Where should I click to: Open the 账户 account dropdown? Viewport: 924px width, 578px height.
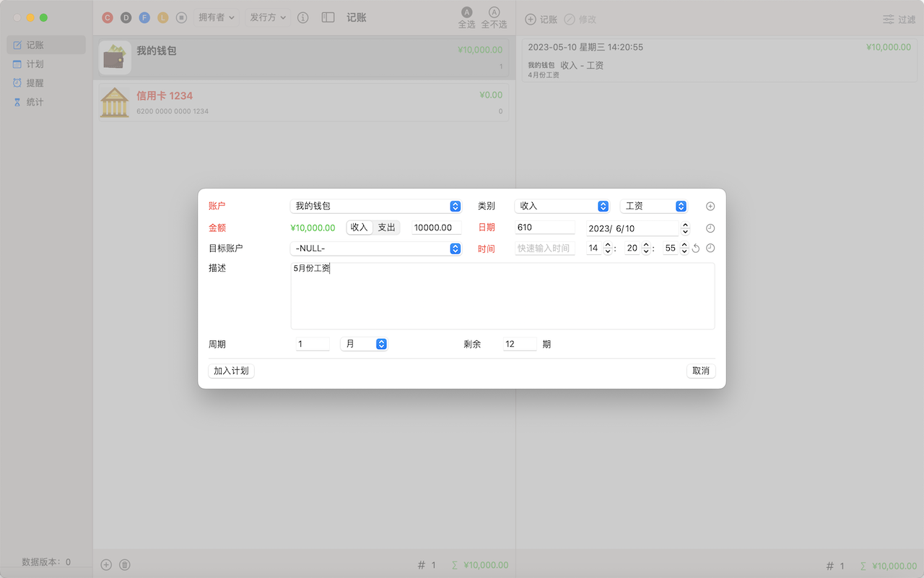pyautogui.click(x=375, y=206)
